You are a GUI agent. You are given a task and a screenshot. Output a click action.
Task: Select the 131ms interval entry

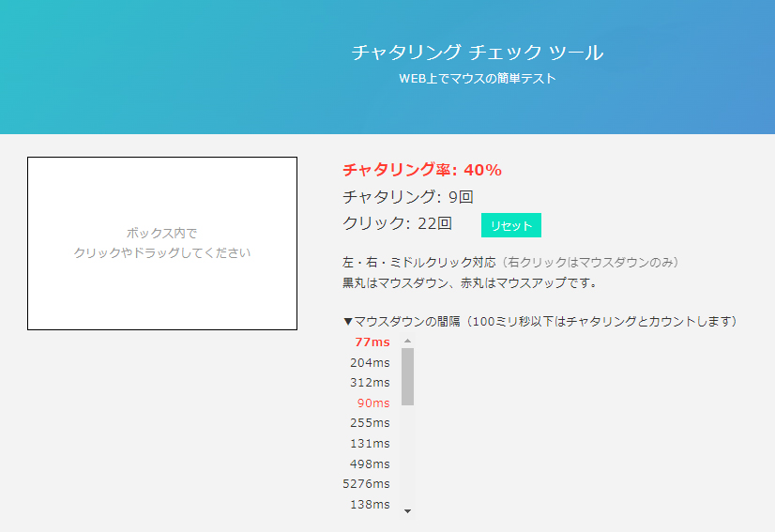pos(370,444)
